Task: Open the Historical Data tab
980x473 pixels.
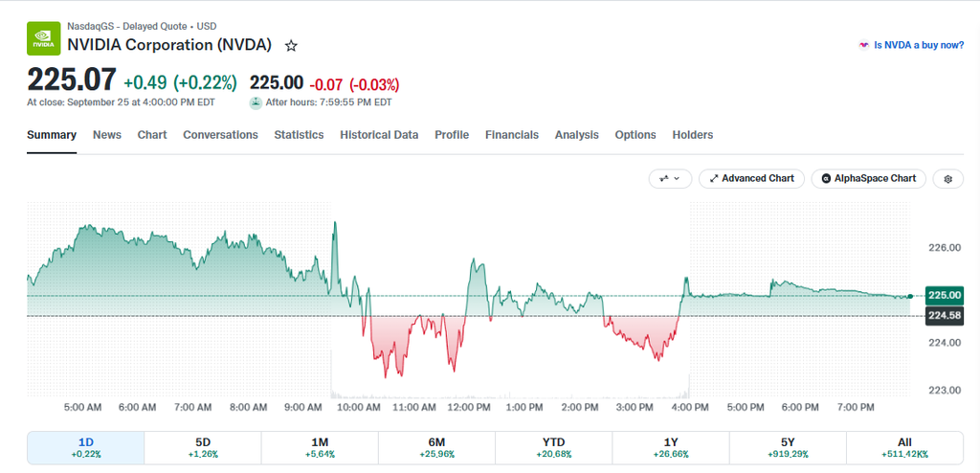Action: point(379,135)
